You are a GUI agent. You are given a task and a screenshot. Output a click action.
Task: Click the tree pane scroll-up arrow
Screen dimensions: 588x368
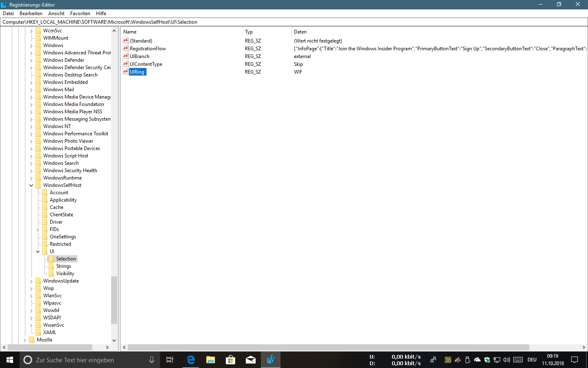pyautogui.click(x=114, y=31)
